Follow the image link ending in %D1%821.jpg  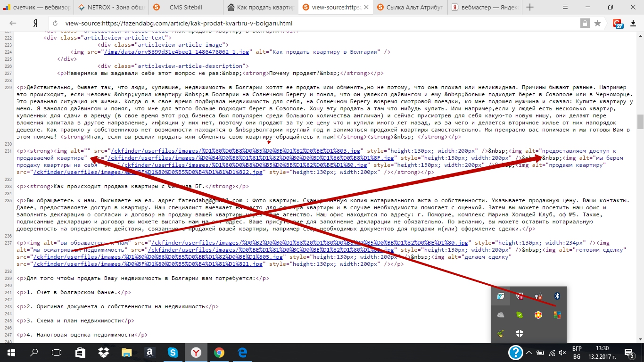(147, 264)
